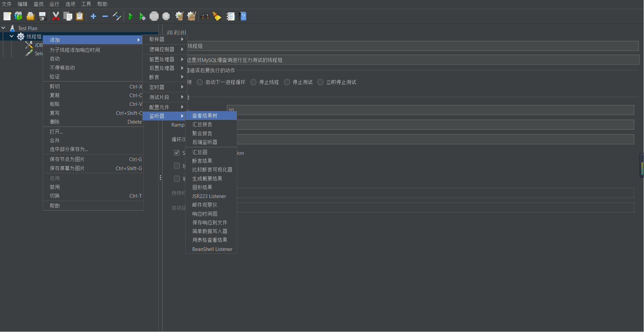Click the gray Stop sign icon
Image resolution: width=644 pixels, height=332 pixels.
pyautogui.click(x=154, y=16)
